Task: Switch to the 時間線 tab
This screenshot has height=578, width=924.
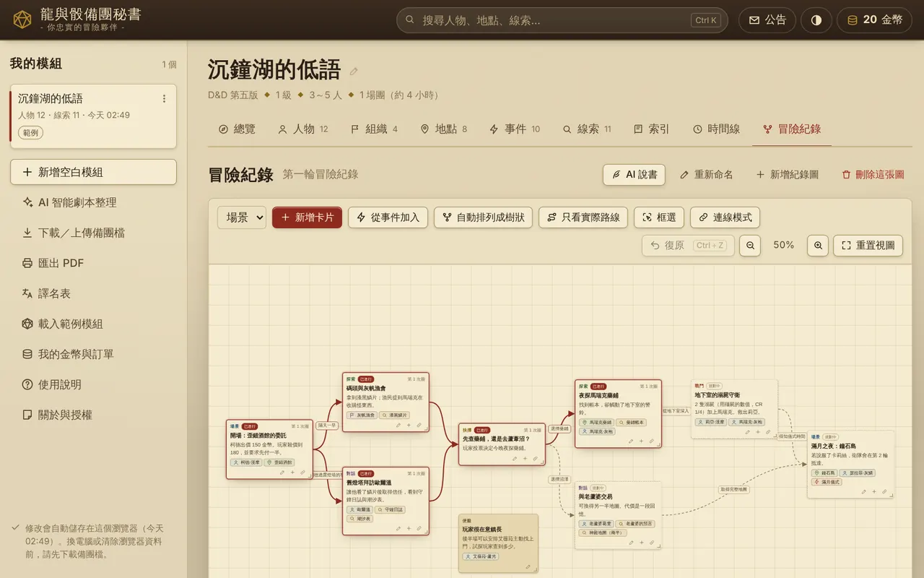Action: [716, 129]
